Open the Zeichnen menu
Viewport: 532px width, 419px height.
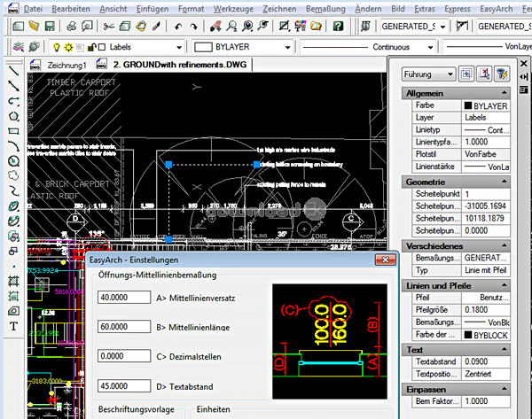(x=279, y=9)
